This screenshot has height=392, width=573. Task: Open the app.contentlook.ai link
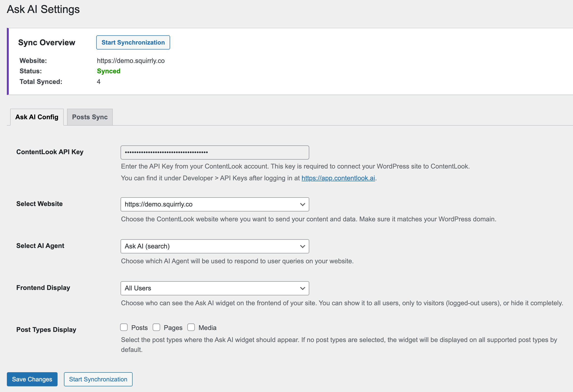(338, 178)
